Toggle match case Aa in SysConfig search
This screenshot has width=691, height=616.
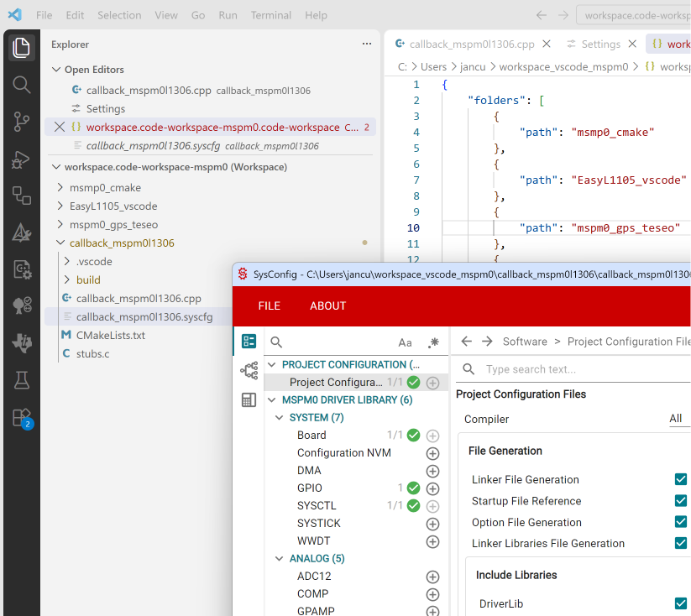[x=405, y=342]
